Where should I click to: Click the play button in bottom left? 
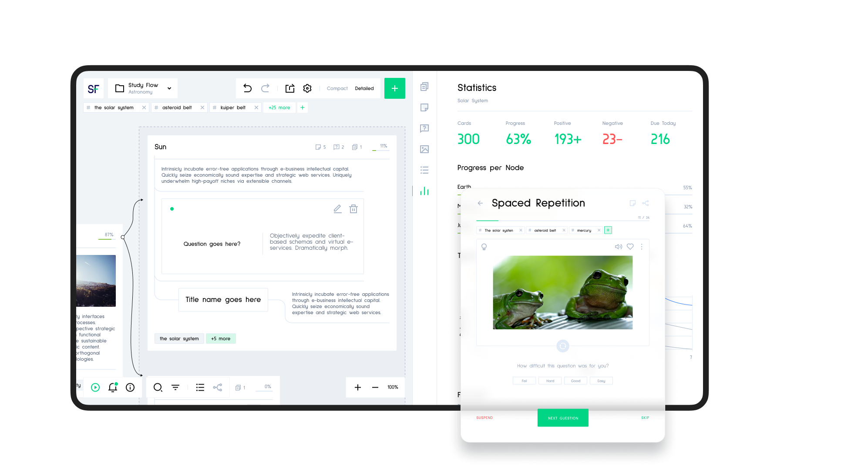(x=95, y=387)
